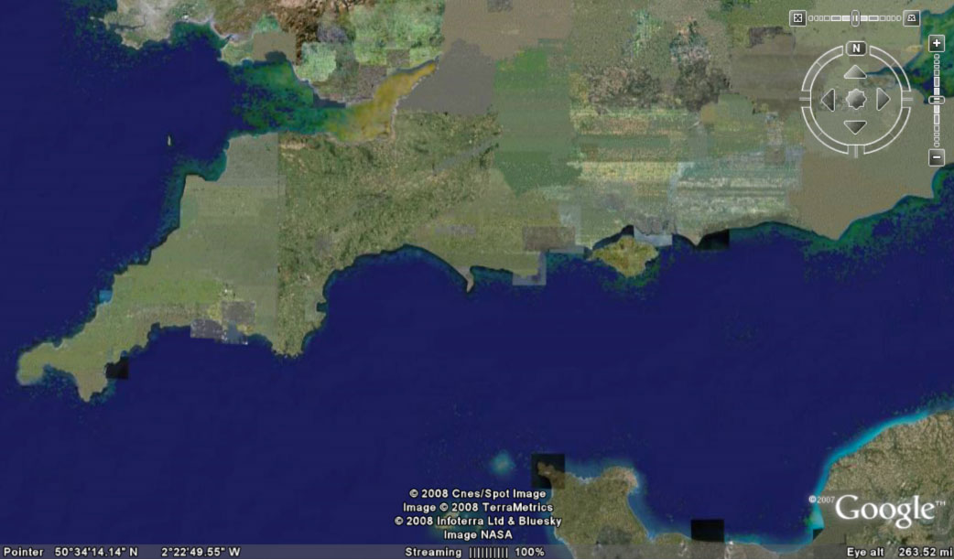
Task: Tilt view toward horizon icon
Action: pos(912,18)
